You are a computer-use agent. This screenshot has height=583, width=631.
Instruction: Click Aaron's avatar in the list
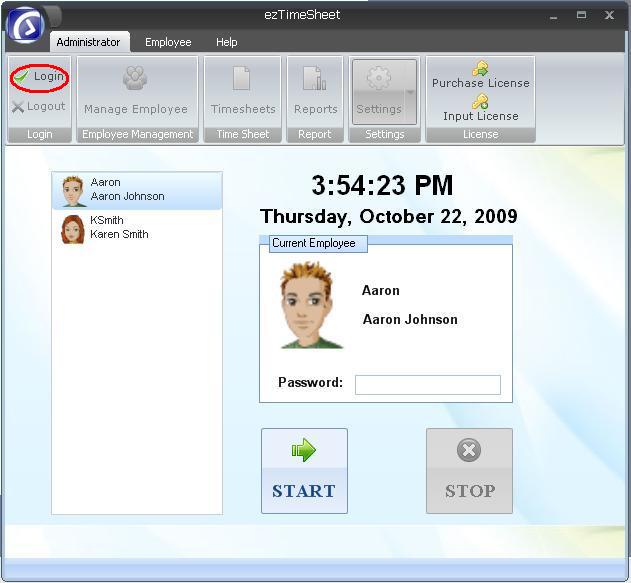pyautogui.click(x=73, y=191)
